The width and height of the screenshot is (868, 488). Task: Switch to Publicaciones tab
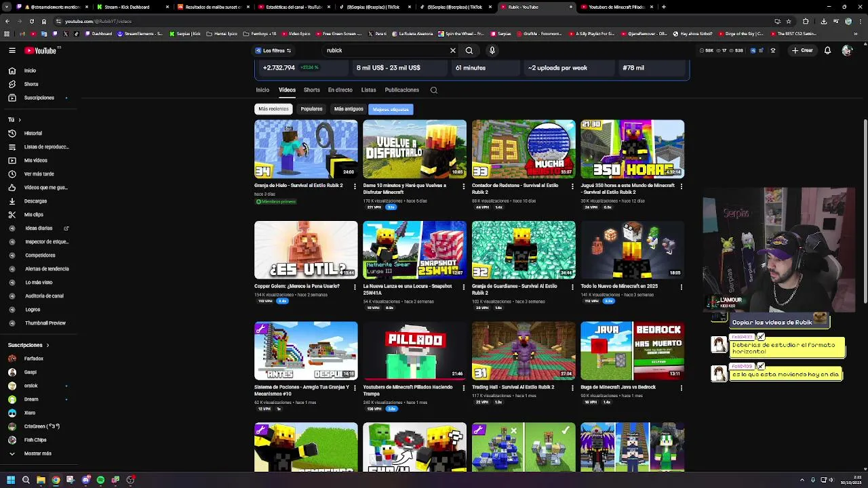(402, 90)
